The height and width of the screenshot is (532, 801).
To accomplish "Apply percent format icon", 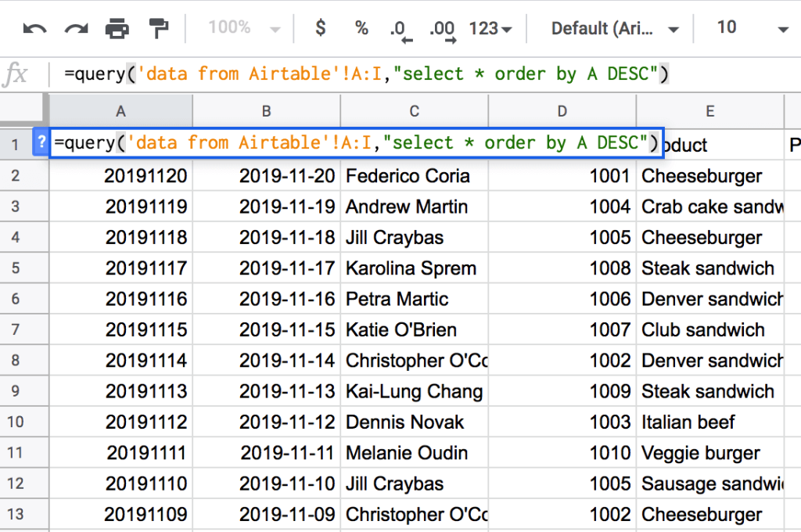I will pos(361,29).
